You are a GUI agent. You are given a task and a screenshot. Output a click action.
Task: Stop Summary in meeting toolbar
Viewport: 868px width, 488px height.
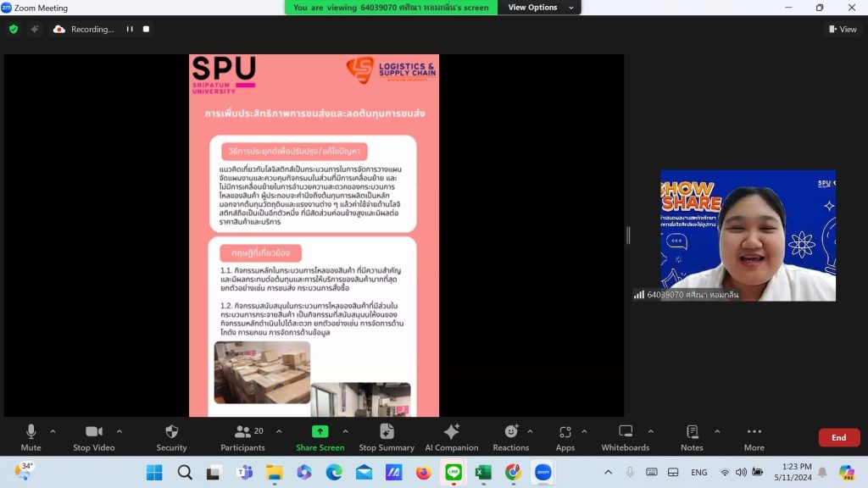pos(387,437)
